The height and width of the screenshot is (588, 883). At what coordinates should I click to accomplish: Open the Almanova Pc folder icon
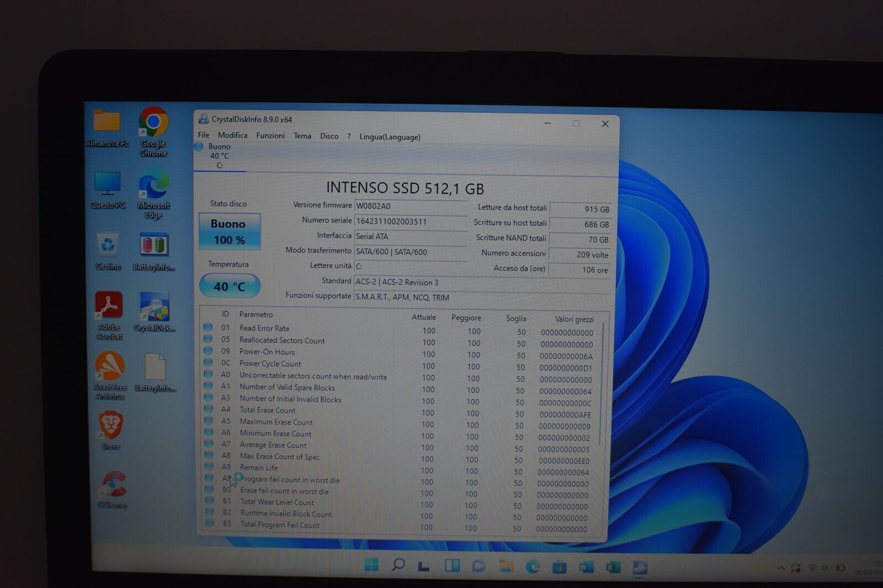[x=107, y=127]
